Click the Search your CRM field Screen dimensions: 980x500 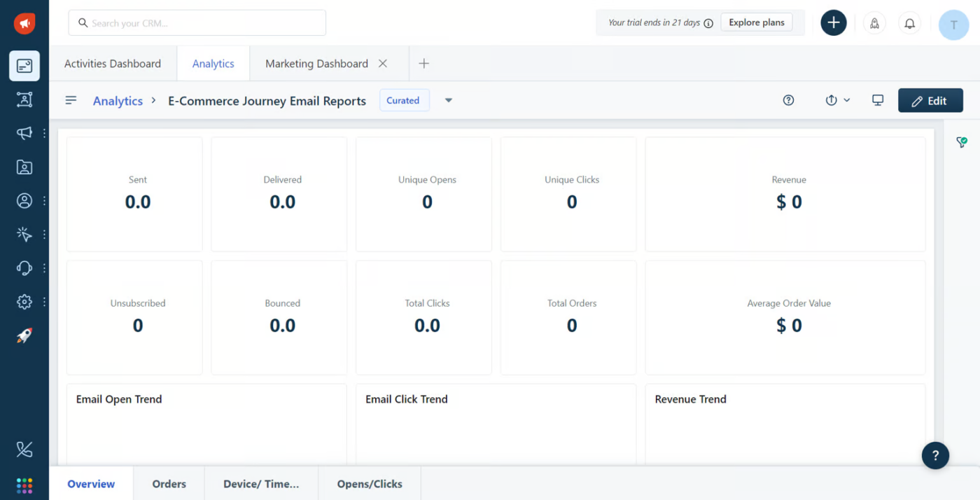point(197,23)
